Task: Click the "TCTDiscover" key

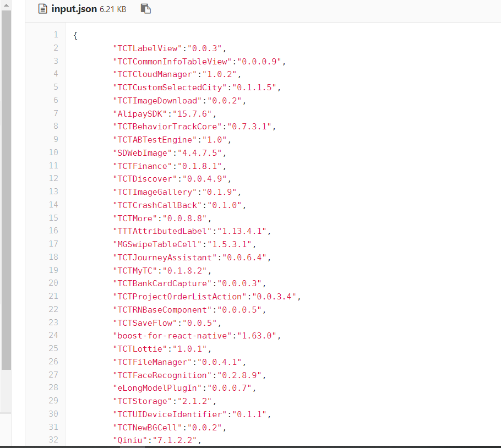Action: pyautogui.click(x=145, y=179)
